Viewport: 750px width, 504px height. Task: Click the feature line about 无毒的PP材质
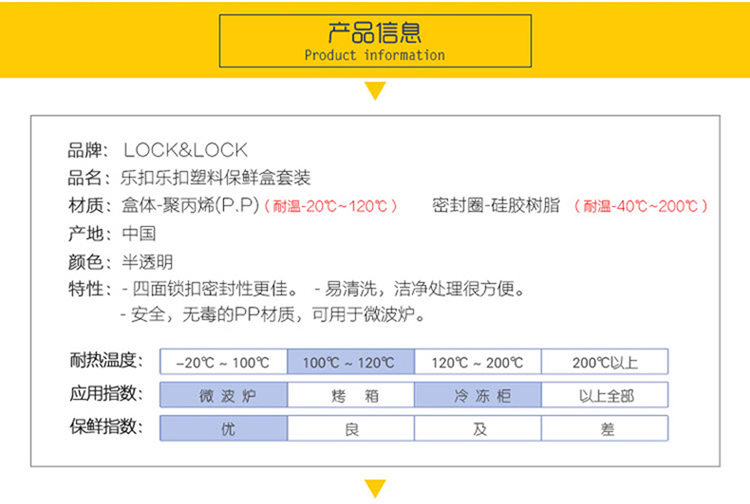[x=273, y=315]
